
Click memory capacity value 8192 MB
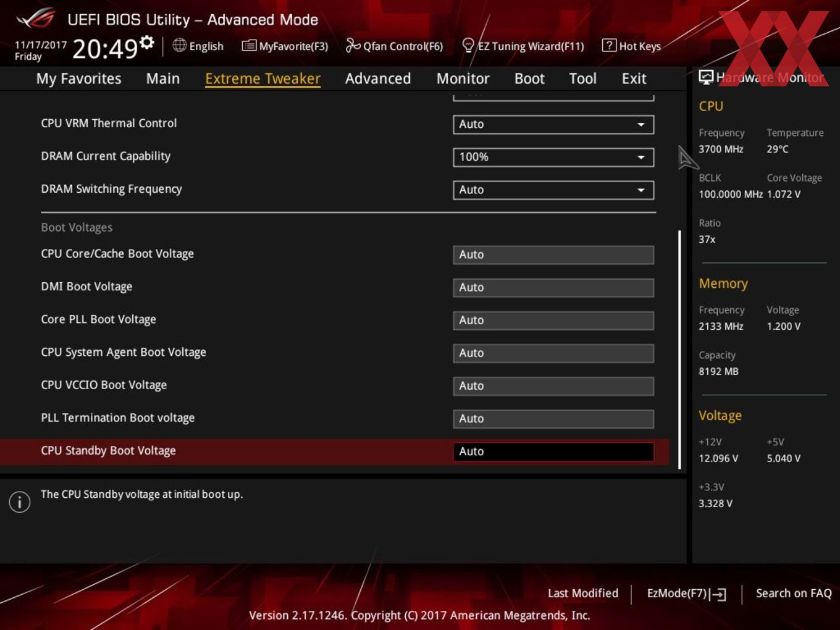pos(718,371)
